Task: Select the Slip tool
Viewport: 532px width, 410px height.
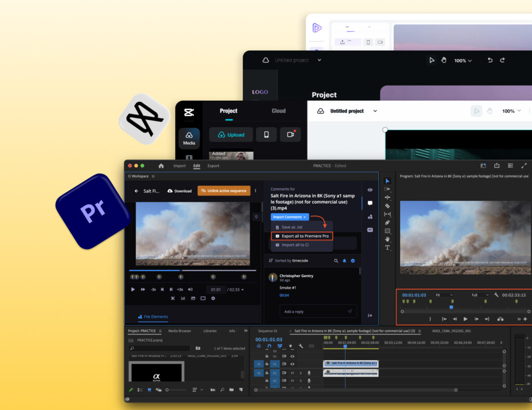Action: click(388, 214)
